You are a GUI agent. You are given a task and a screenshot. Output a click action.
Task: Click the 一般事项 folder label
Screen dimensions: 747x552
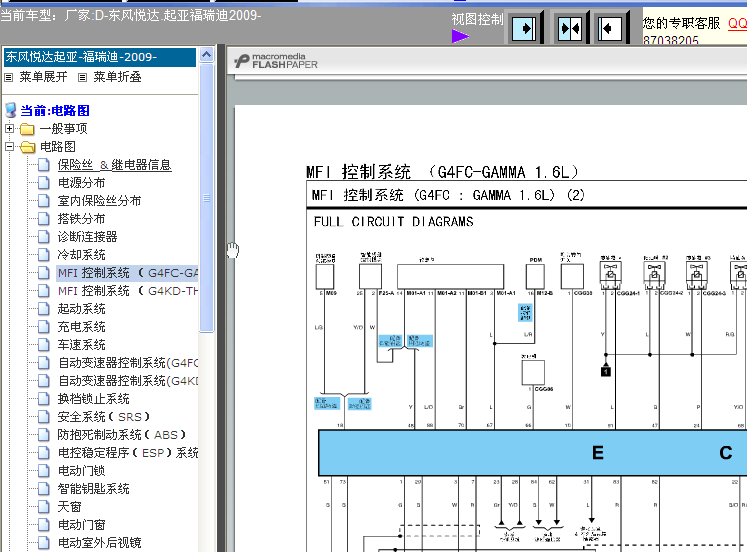(63, 129)
